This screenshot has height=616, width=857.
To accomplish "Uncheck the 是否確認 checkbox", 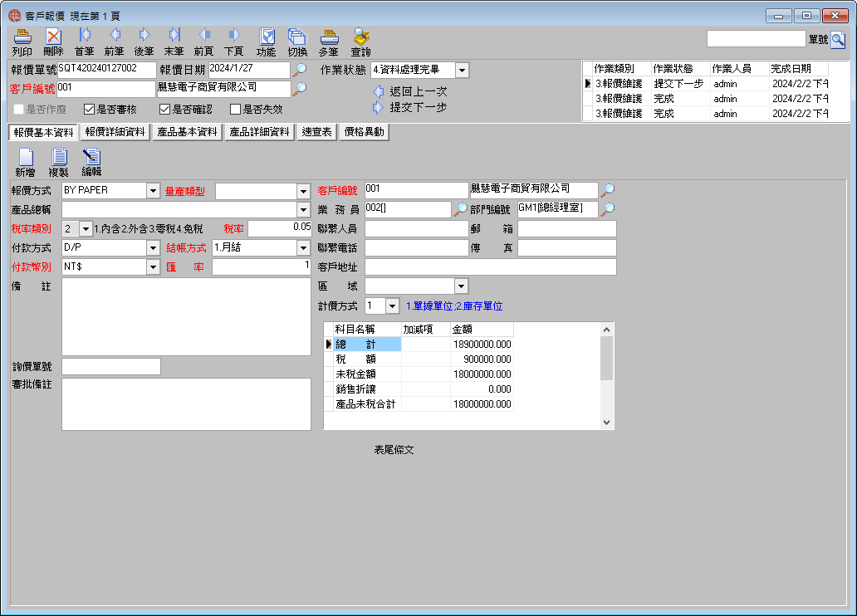I will 164,110.
